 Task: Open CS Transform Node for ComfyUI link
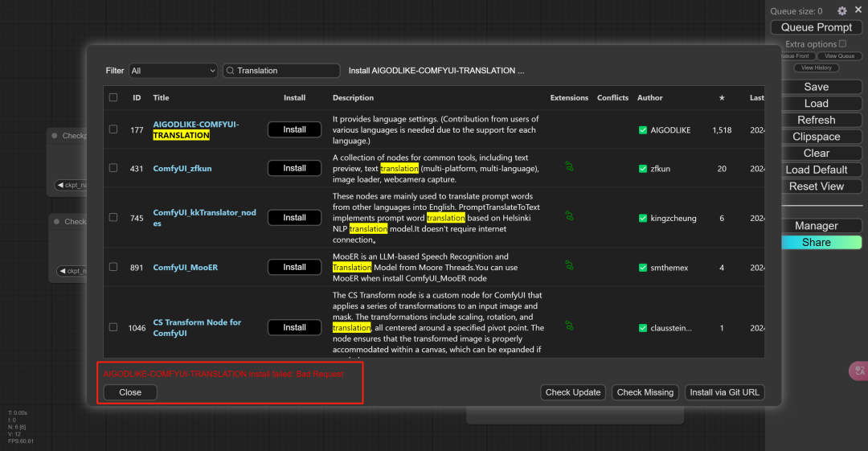coord(197,327)
